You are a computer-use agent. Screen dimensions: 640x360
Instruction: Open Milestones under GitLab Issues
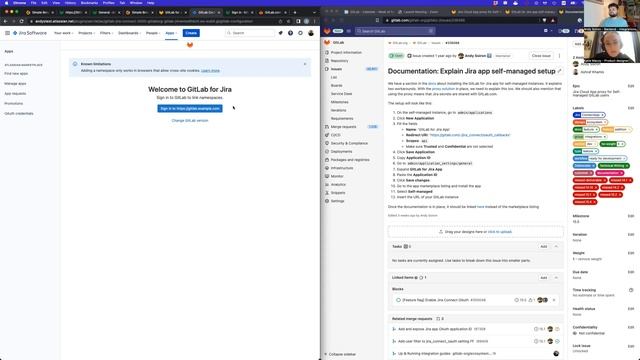(x=340, y=102)
